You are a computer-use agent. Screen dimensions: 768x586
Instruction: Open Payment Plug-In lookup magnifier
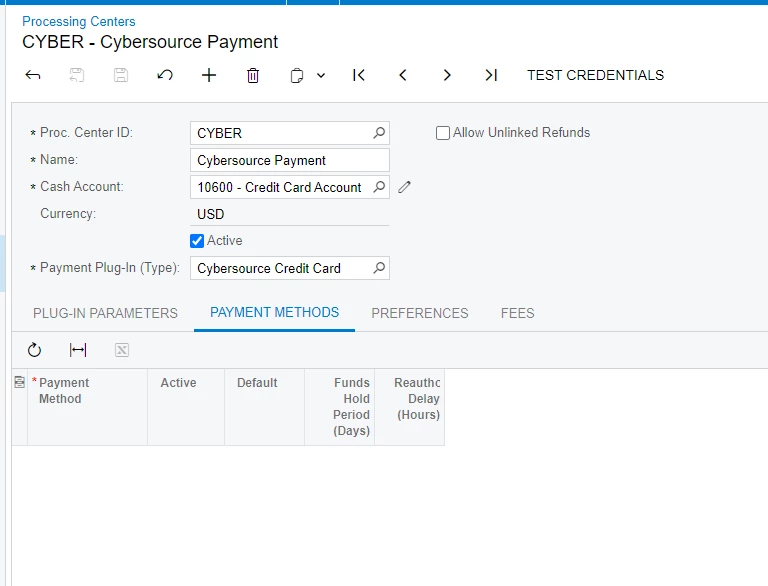tap(379, 268)
